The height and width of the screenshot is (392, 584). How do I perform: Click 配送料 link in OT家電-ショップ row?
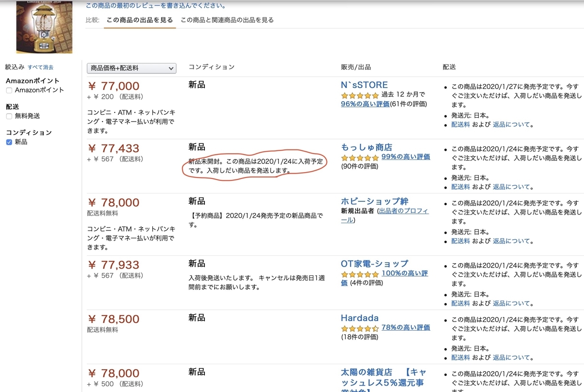click(460, 303)
